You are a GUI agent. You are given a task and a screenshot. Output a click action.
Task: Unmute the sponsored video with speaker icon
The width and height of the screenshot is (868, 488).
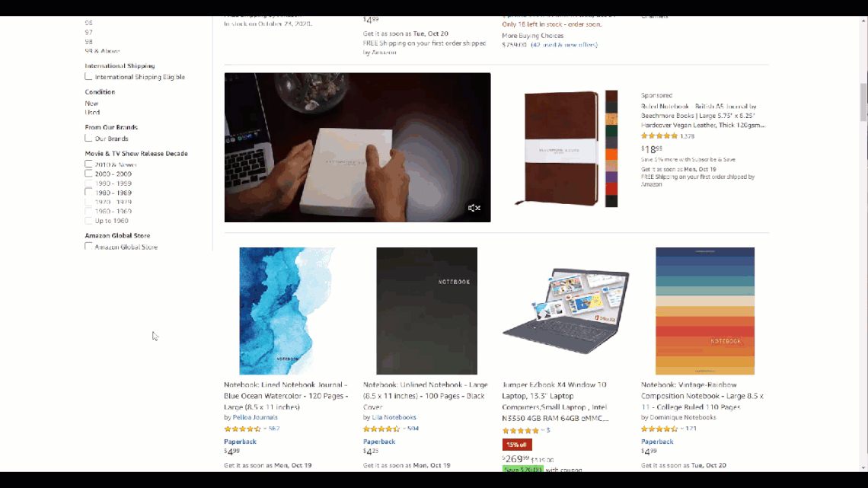click(x=474, y=208)
